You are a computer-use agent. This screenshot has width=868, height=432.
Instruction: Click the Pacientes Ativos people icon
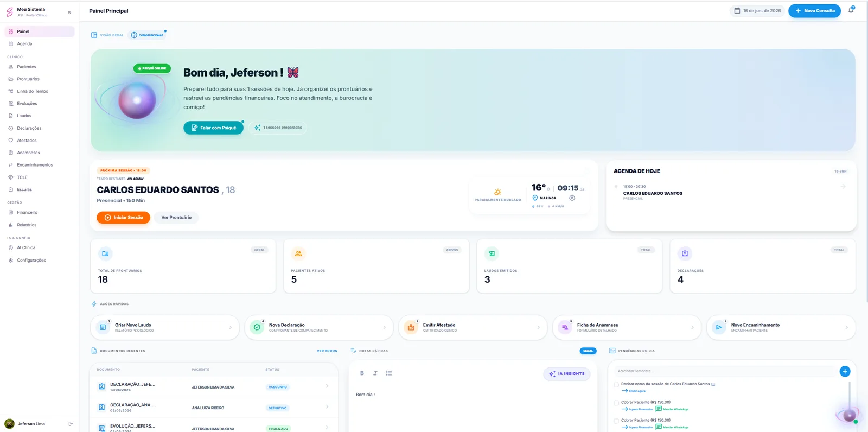[x=298, y=253]
